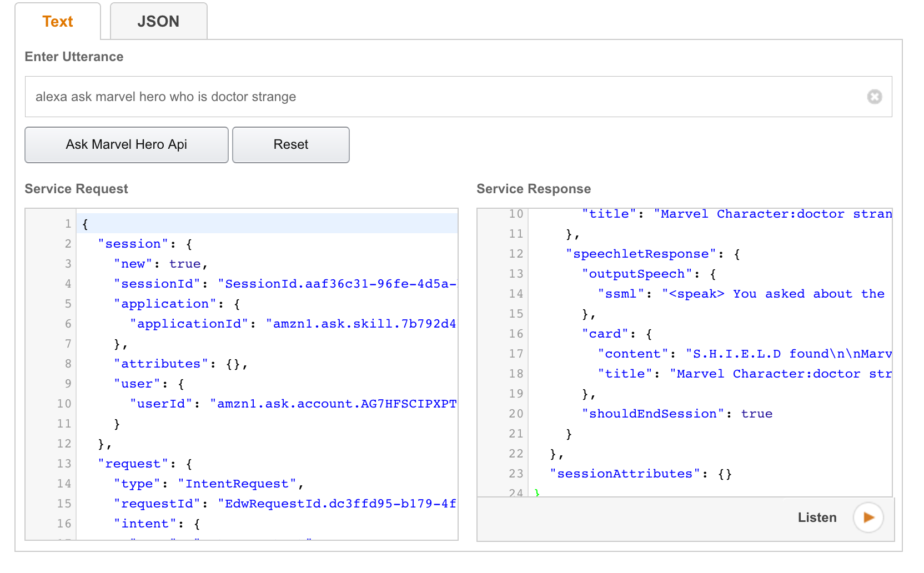Select the Text tab
The height and width of the screenshot is (573, 924).
tap(58, 22)
